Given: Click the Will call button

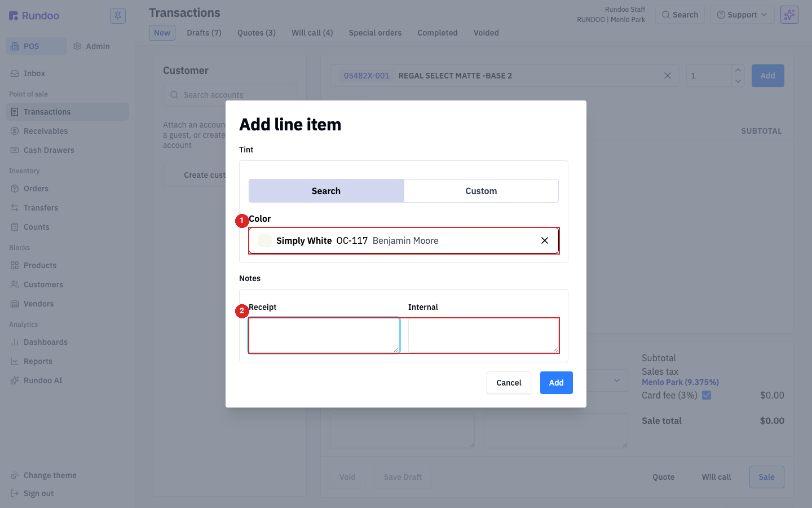Looking at the screenshot, I should point(716,477).
